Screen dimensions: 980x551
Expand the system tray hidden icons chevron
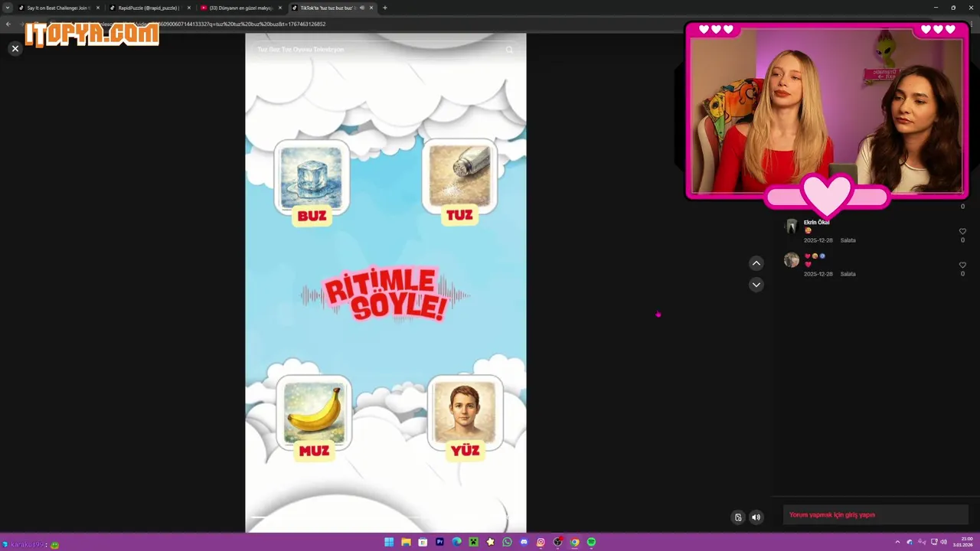[x=897, y=542]
